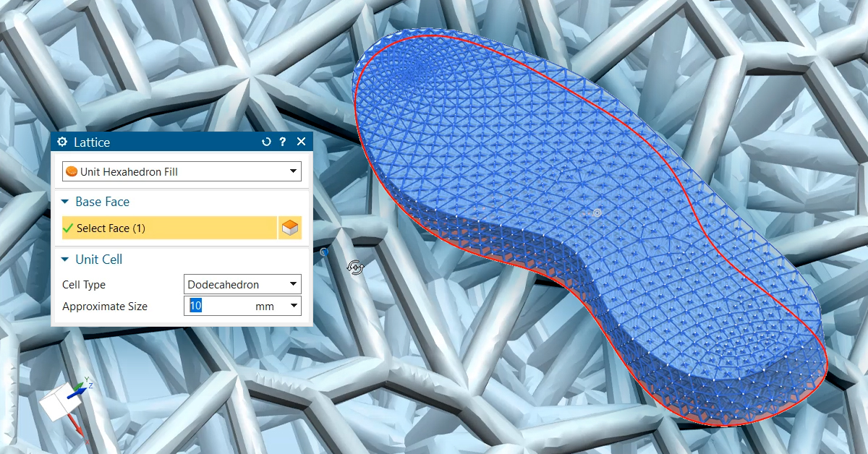
Task: Click the Lattice dialog settings gear icon
Action: click(x=62, y=142)
